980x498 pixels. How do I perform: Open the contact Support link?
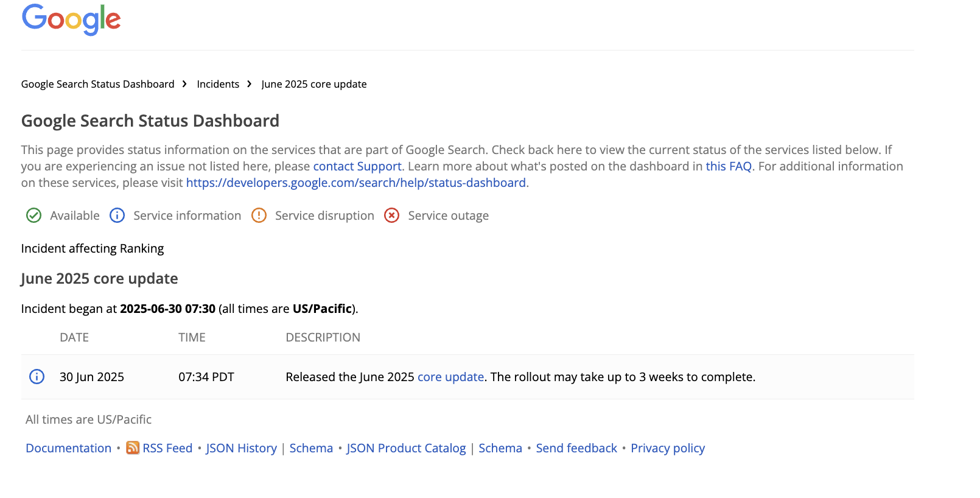pos(357,166)
